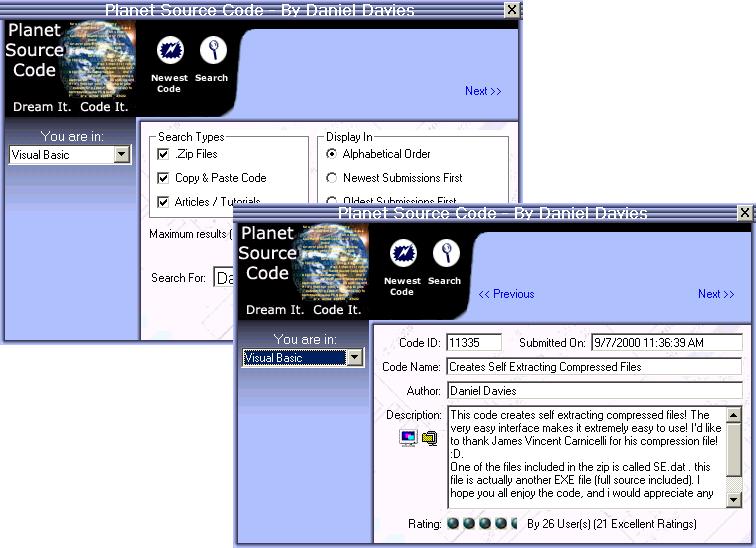Image resolution: width=756 pixels, height=548 pixels.
Task: Toggle the .Zip Files checkbox
Action: click(x=163, y=154)
